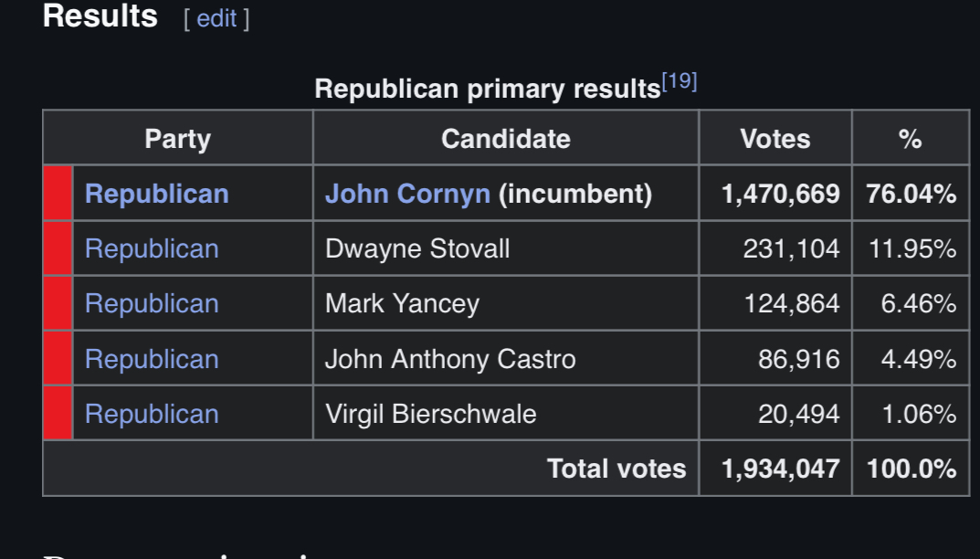Open citation 19 reference link
This screenshot has height=559, width=980.
(x=680, y=82)
